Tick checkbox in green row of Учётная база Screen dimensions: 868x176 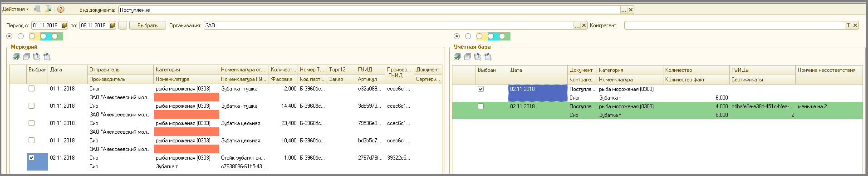pyautogui.click(x=481, y=106)
